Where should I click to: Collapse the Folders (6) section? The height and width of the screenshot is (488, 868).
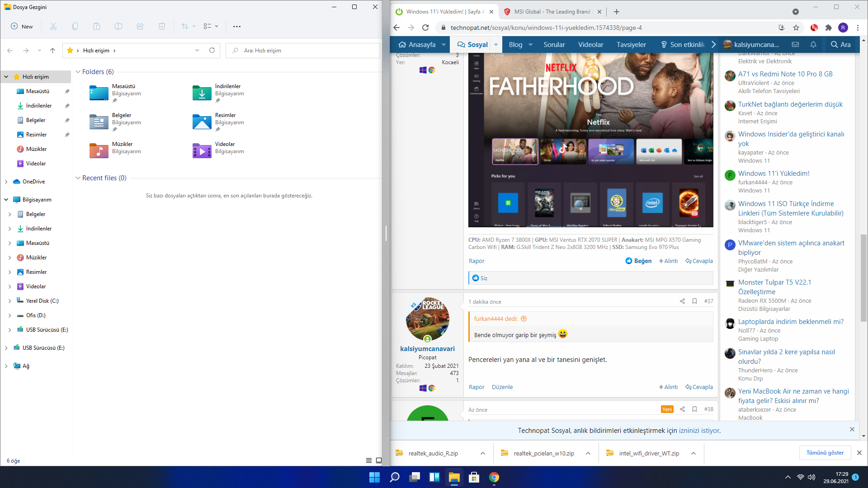(78, 72)
